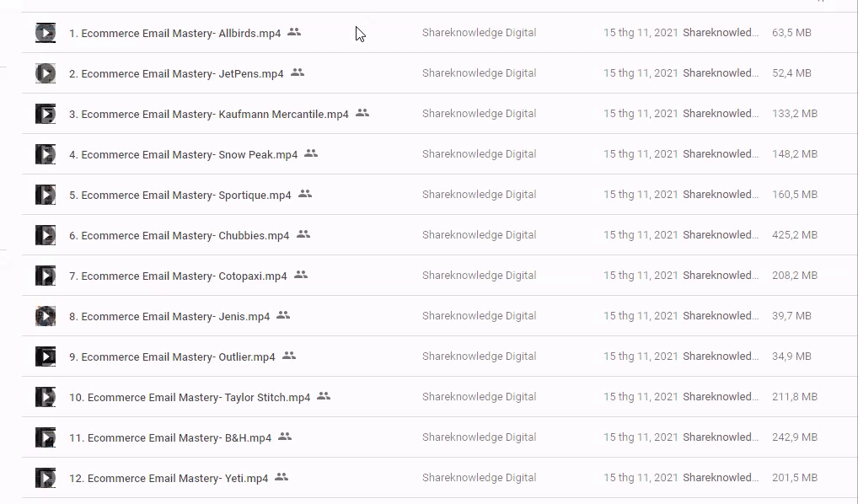Image resolution: width=858 pixels, height=504 pixels.
Task: Click the shared icon beside Snow Peak.mp4
Action: click(x=311, y=153)
